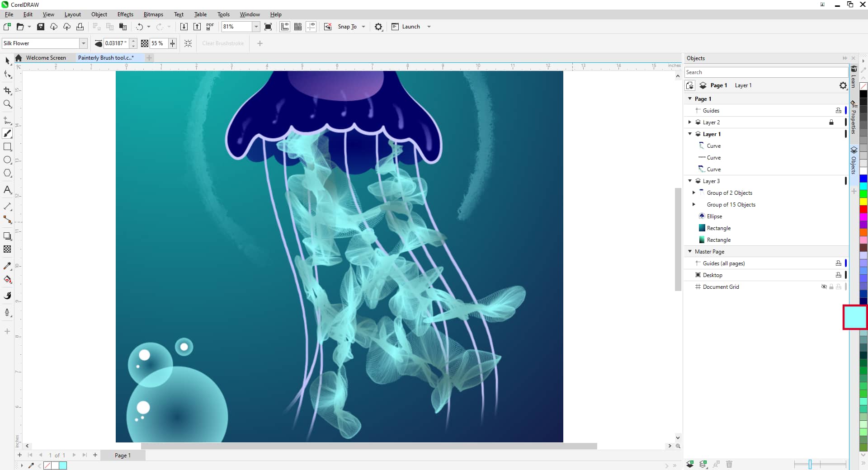Pick the highlighted light cyan swatch
Screen dimensions: 868x470
(x=854, y=317)
